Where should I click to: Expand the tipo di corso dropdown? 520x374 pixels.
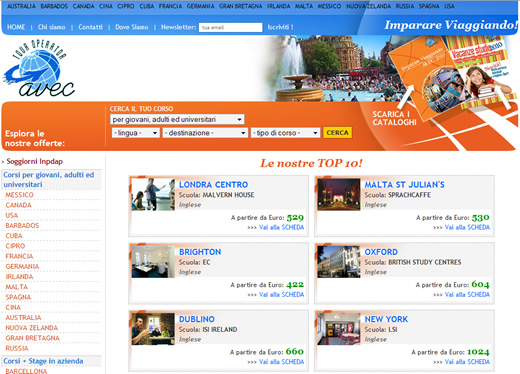pos(285,133)
